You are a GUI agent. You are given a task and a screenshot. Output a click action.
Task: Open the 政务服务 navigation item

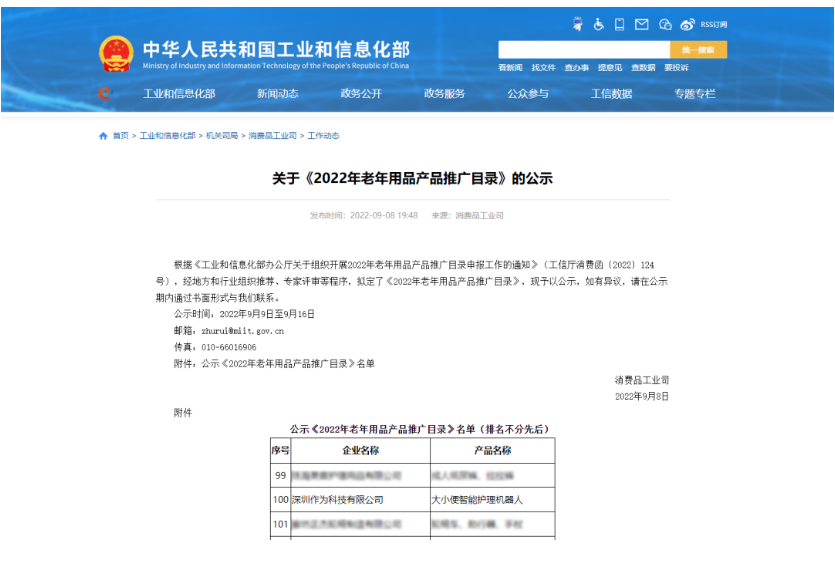[x=444, y=94]
